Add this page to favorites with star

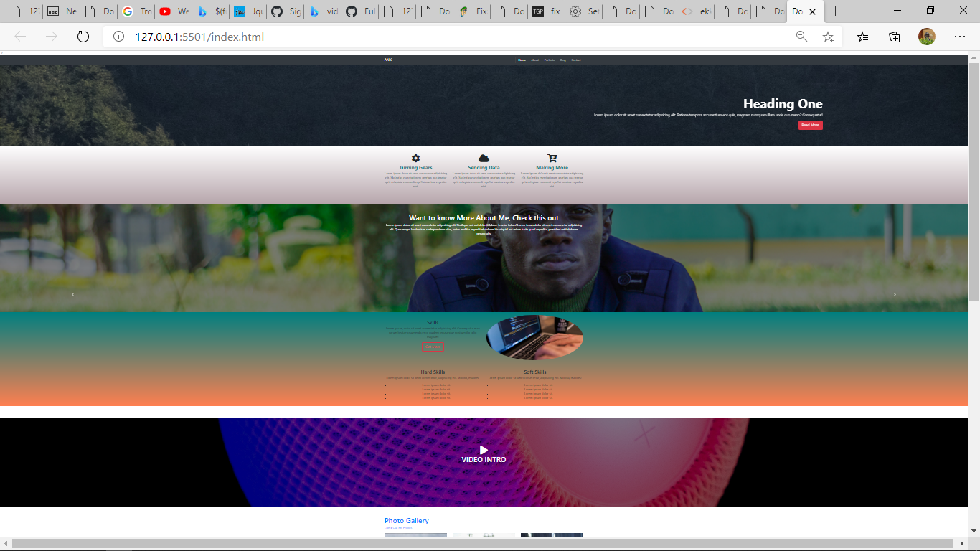828,37
